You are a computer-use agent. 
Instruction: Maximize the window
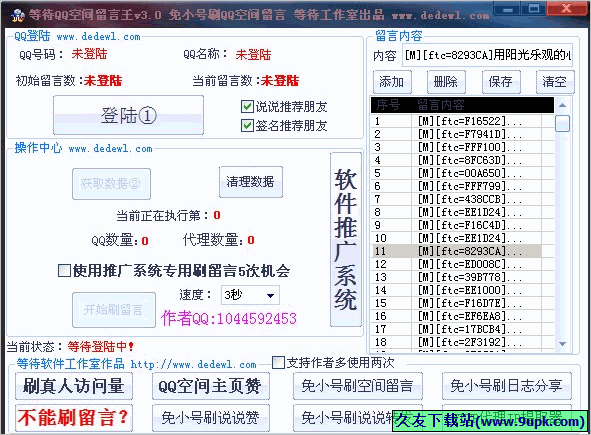click(534, 8)
